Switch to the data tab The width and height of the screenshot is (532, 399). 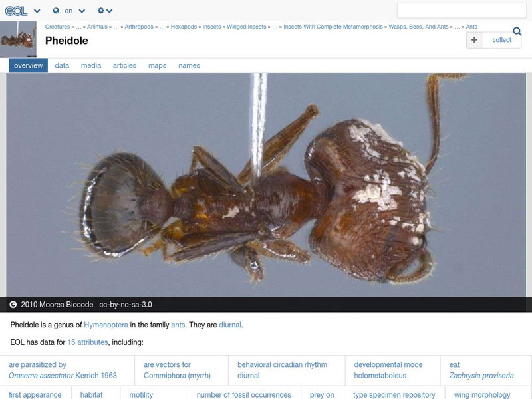pyautogui.click(x=61, y=65)
